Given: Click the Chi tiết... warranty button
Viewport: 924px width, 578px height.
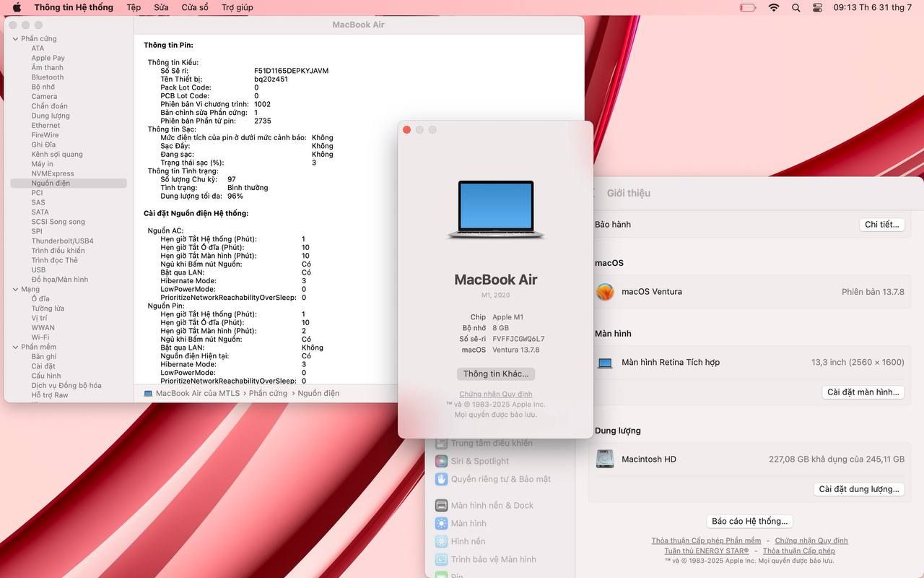Looking at the screenshot, I should pos(882,225).
